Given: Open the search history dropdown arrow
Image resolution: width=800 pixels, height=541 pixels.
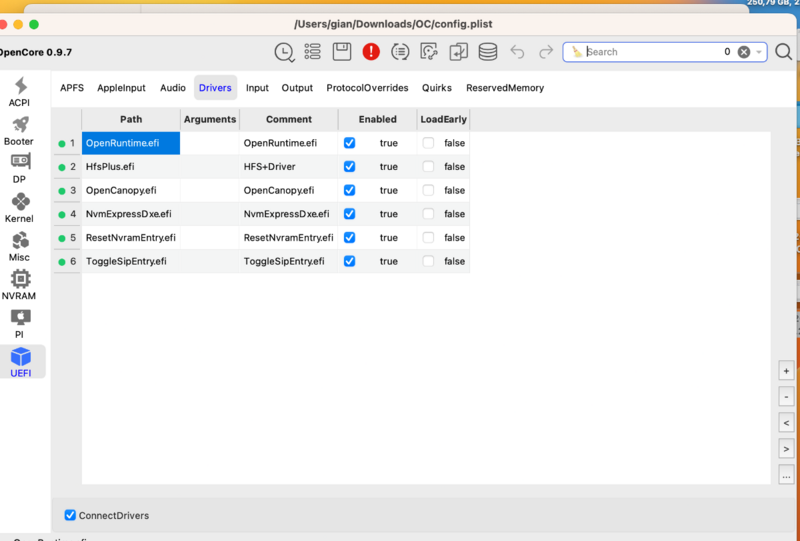Looking at the screenshot, I should (x=759, y=52).
